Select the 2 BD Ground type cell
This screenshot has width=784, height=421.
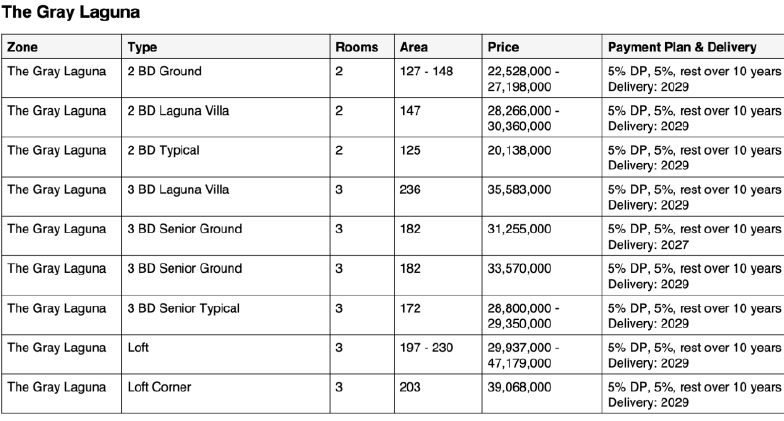coord(226,78)
